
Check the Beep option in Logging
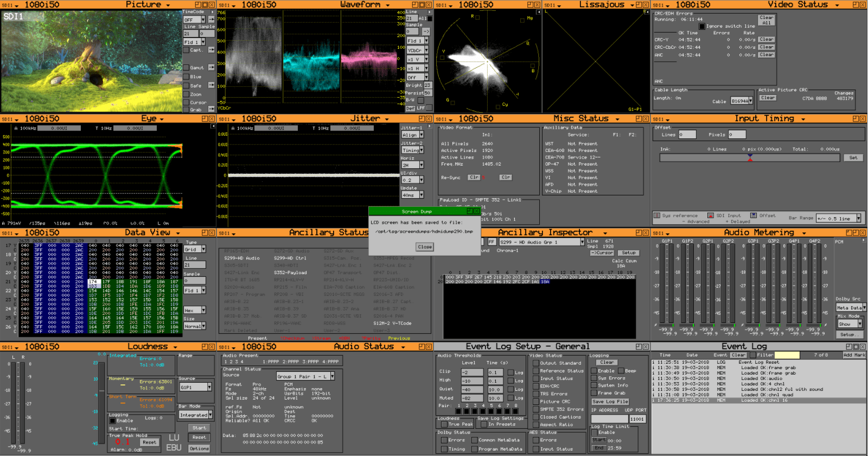click(621, 371)
